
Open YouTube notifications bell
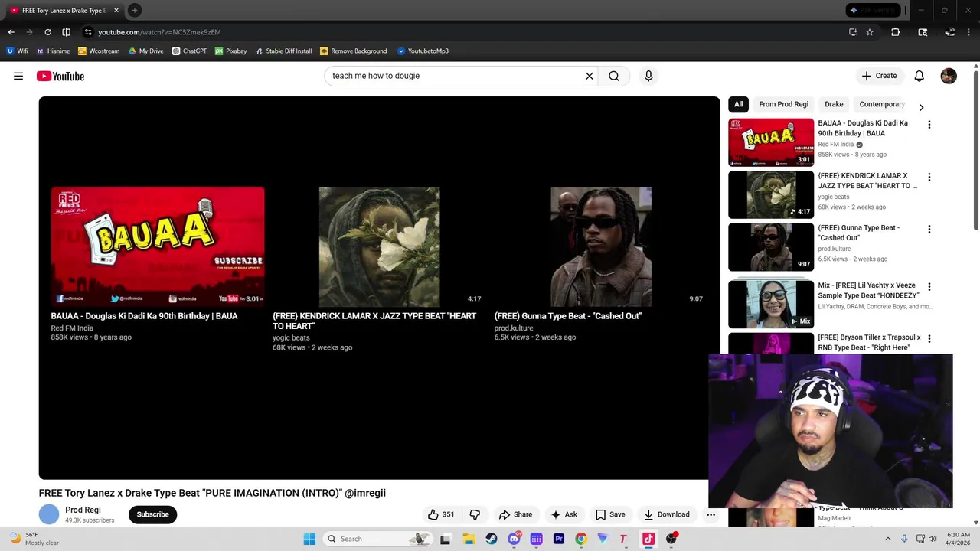[919, 76]
